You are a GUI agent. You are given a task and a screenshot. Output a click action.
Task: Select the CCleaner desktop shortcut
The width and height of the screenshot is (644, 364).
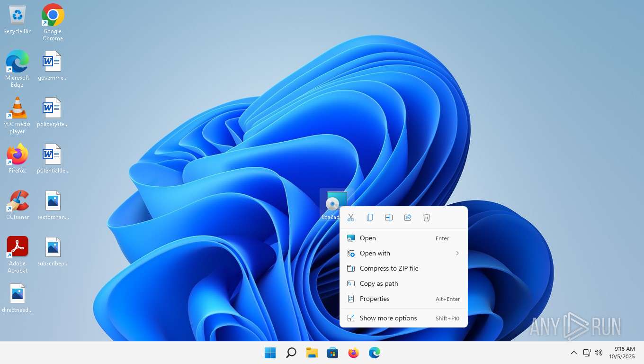click(x=18, y=205)
